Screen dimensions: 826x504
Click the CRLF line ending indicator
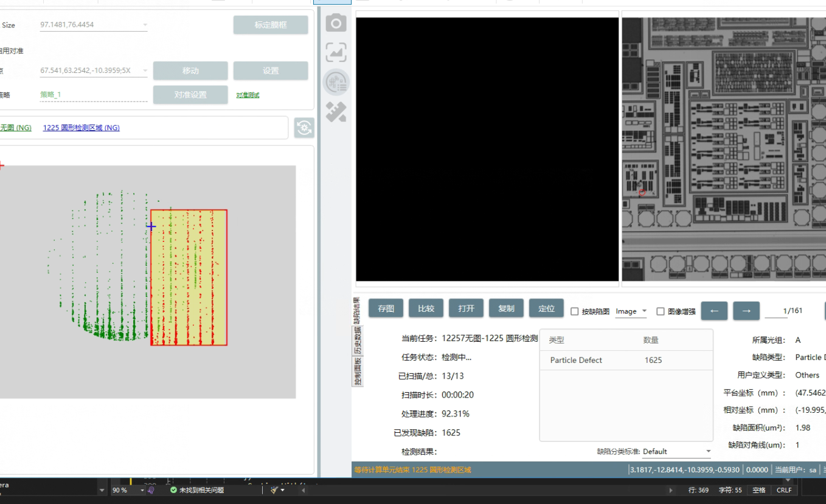pos(784,490)
